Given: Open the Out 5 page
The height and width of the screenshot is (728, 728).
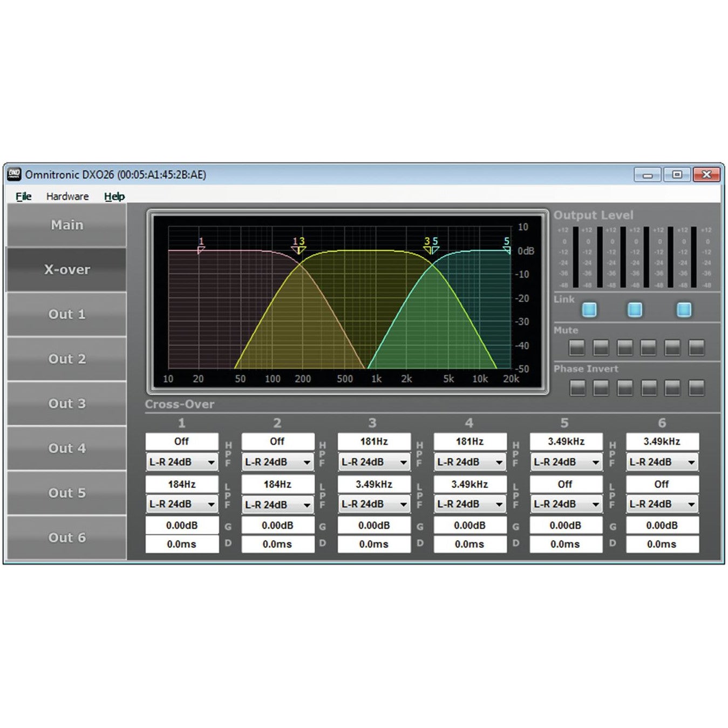Looking at the screenshot, I should click(66, 493).
